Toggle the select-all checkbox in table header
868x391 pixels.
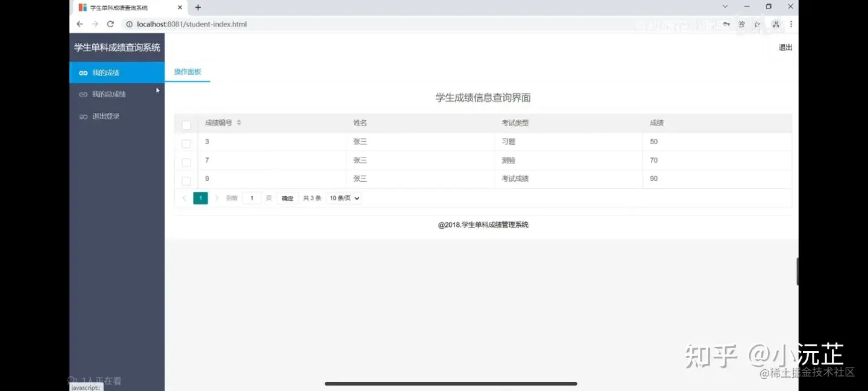(x=186, y=126)
